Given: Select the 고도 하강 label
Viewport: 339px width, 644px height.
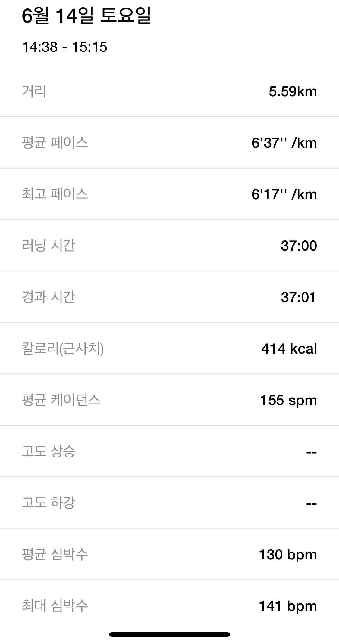Looking at the screenshot, I should tap(48, 503).
